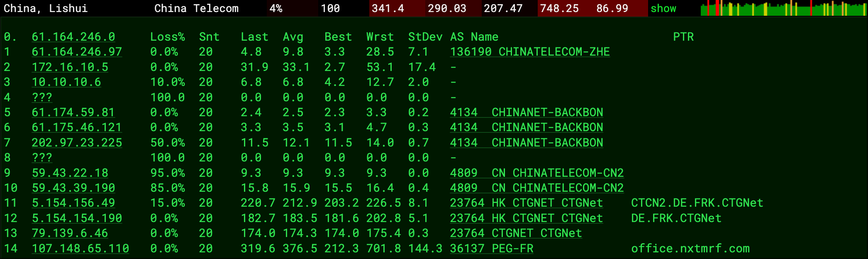Screen dimensions: 868x259
Task: Click the 376.5 average value in hop 14
Action: 300,249
